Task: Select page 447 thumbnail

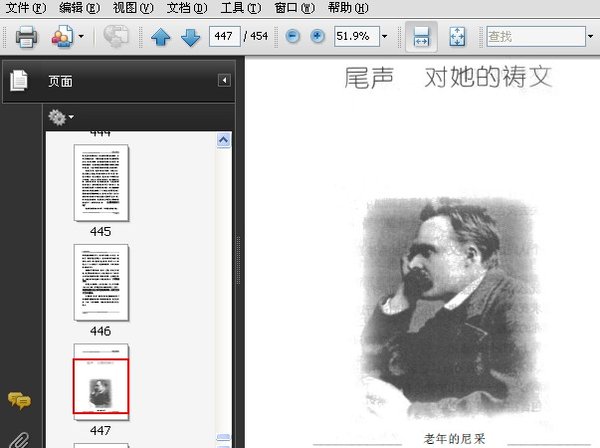Action: pos(101,382)
